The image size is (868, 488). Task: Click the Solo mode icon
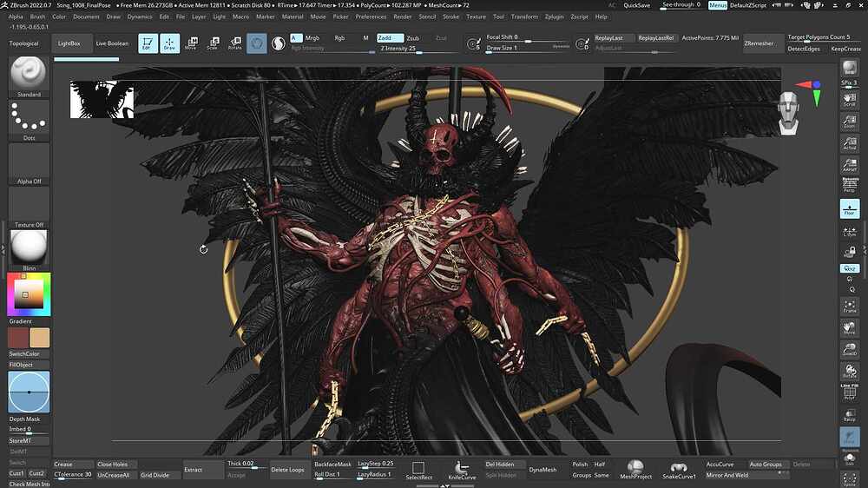coord(849,458)
